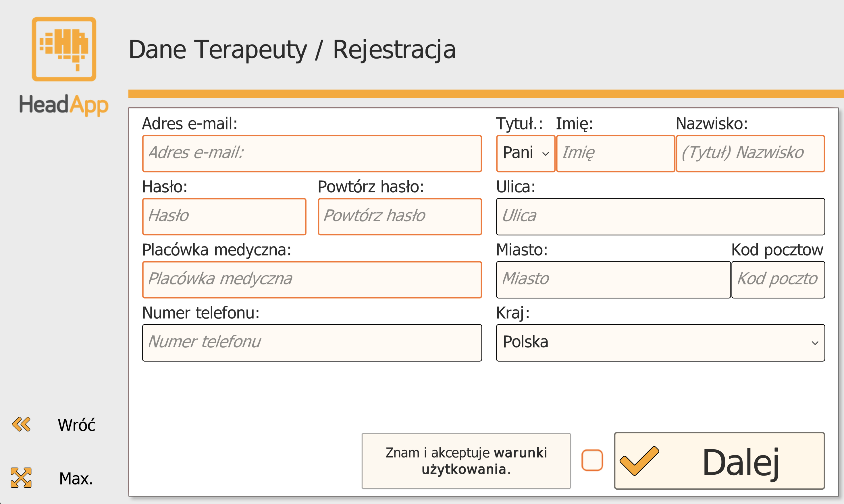844x504 pixels.
Task: Click the Adres e-mail input field
Action: point(312,153)
